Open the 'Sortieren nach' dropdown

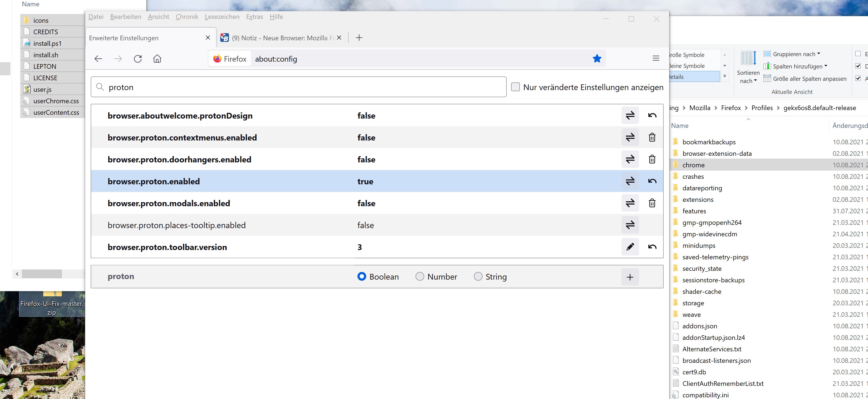tap(748, 77)
